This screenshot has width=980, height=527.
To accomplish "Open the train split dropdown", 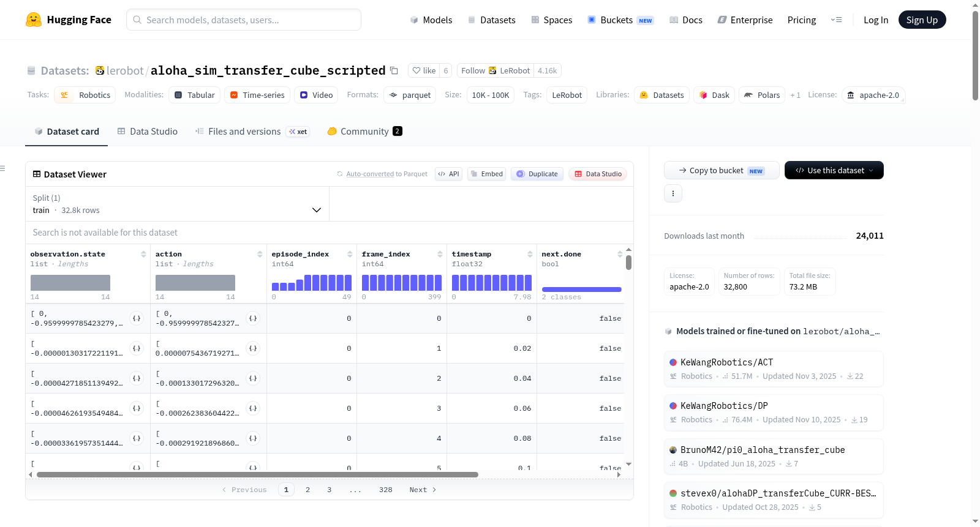I will click(x=177, y=204).
